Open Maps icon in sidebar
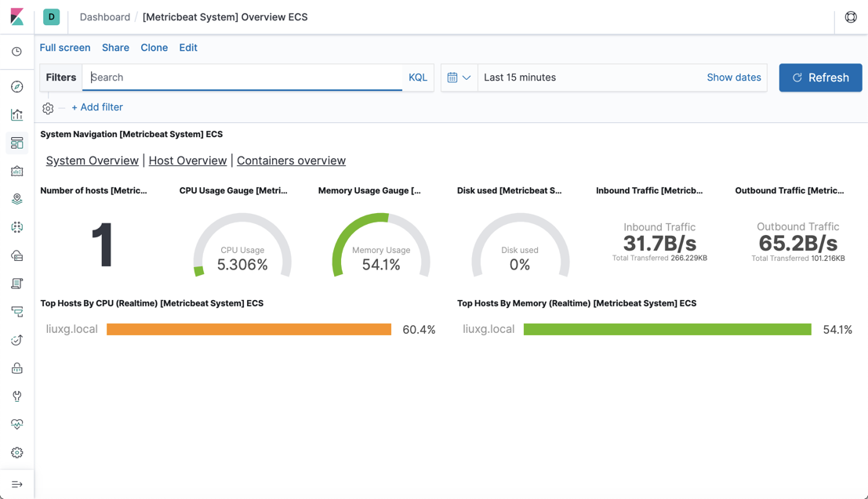868x499 pixels. tap(17, 199)
